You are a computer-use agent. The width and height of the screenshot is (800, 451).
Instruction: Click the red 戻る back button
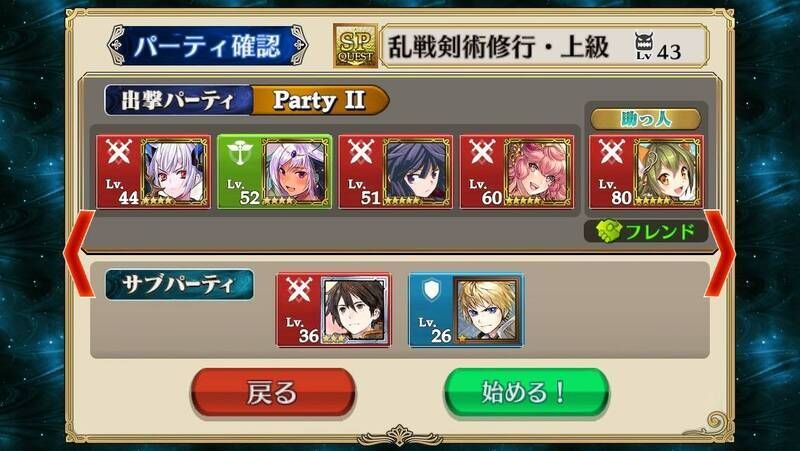pyautogui.click(x=273, y=393)
